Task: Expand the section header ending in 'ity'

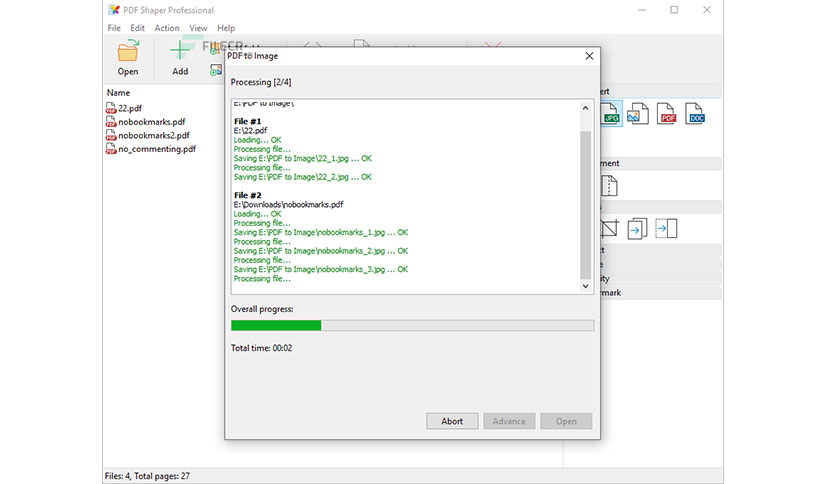Action: click(661, 278)
